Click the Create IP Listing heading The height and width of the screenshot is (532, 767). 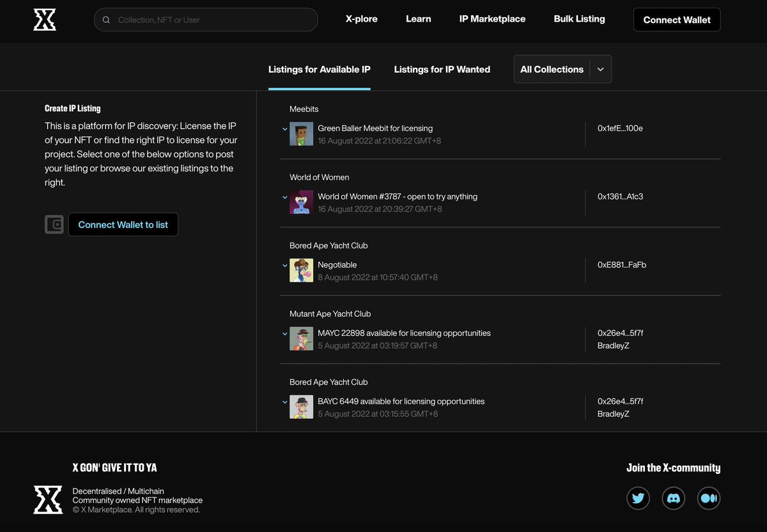click(73, 109)
